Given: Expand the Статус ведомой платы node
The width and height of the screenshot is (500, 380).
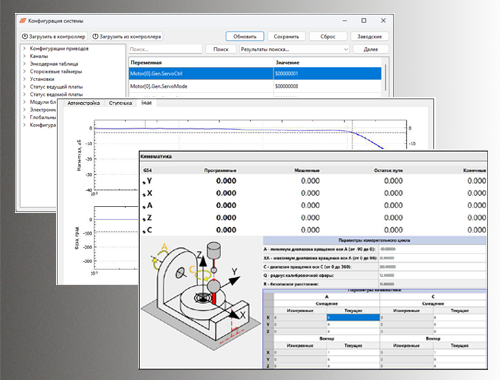Looking at the screenshot, I should [24, 94].
